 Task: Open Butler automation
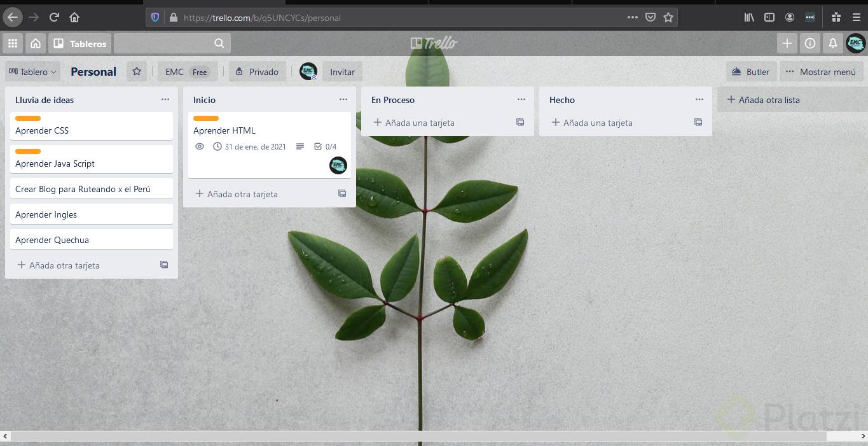(751, 72)
